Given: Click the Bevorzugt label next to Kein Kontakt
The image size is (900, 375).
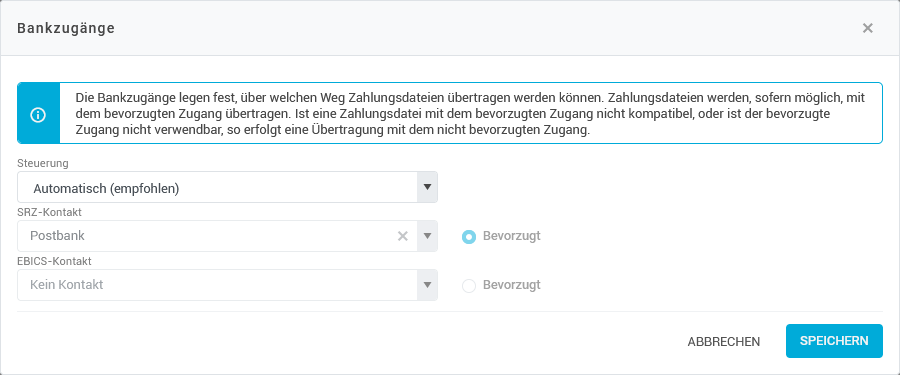Looking at the screenshot, I should tap(511, 285).
